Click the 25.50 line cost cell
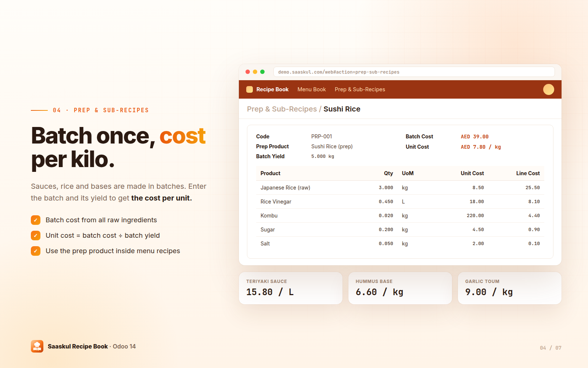588x368 pixels. pos(533,188)
